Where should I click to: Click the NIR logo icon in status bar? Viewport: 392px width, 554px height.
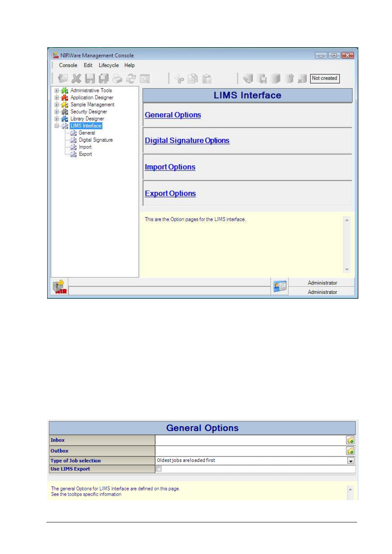point(60,286)
